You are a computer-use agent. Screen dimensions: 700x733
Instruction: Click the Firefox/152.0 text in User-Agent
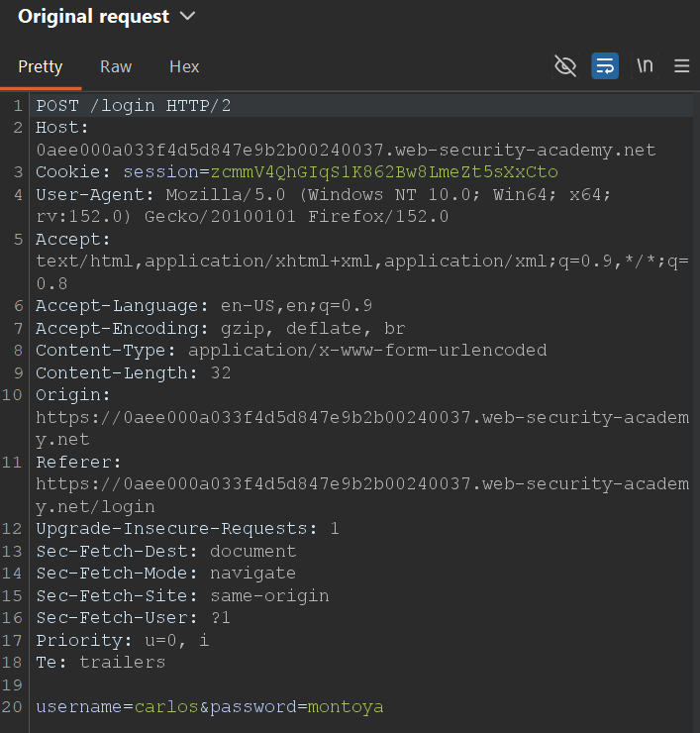coord(378,217)
